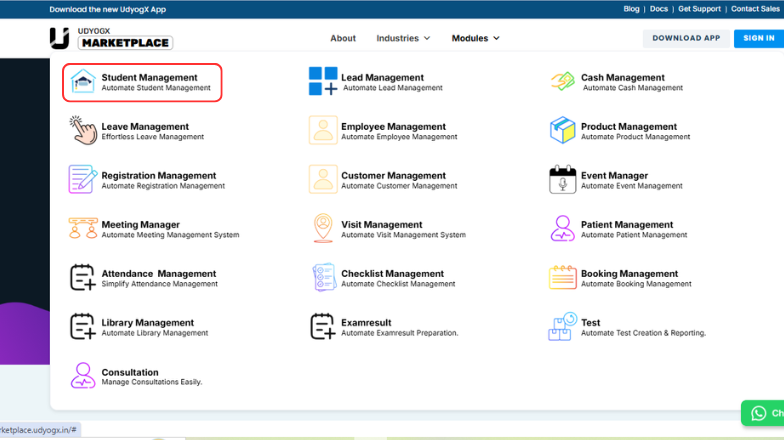
Task: Collapse the Modules dropdown menu
Action: (476, 38)
